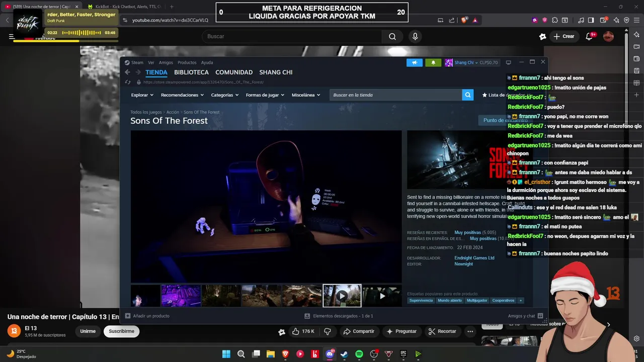
Task: Click Suscribirme button
Action: click(122, 331)
